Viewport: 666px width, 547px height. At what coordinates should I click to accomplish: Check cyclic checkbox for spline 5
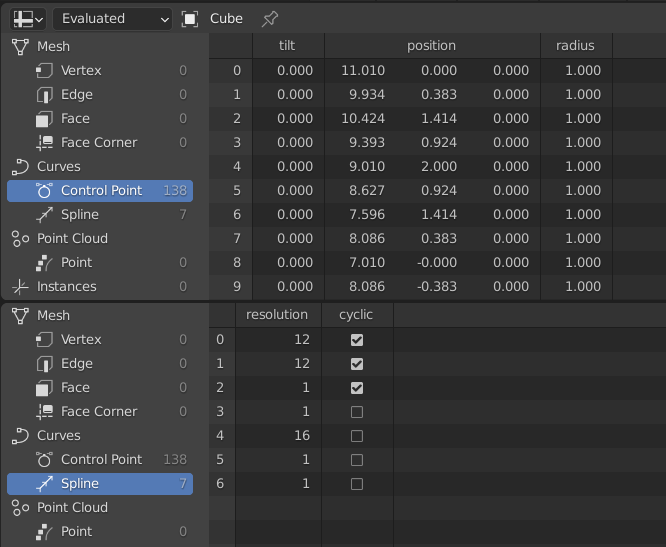coord(357,460)
